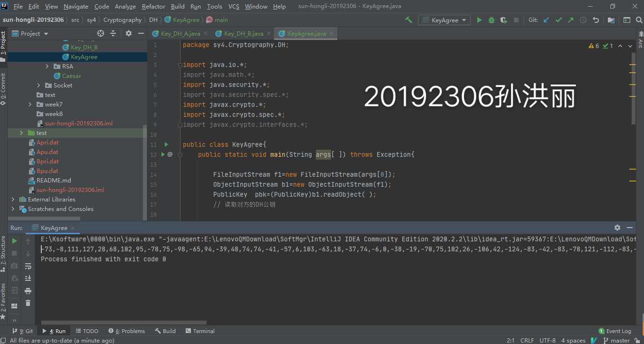This screenshot has width=644, height=344.
Task: Open Project panel settings gear
Action: (x=129, y=33)
